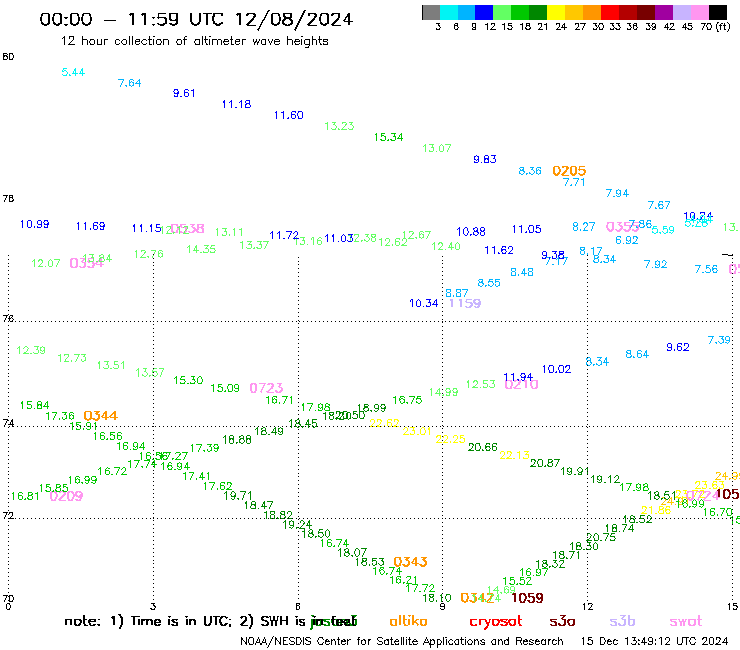The image size is (740, 650).
Task: Click the timestamp '15 Dec 13:49:12 UTC 2024'
Action: pyautogui.click(x=654, y=641)
